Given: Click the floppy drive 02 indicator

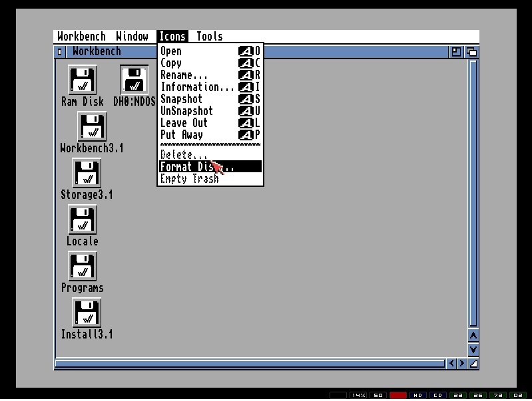Looking at the screenshot, I should click(518, 395).
